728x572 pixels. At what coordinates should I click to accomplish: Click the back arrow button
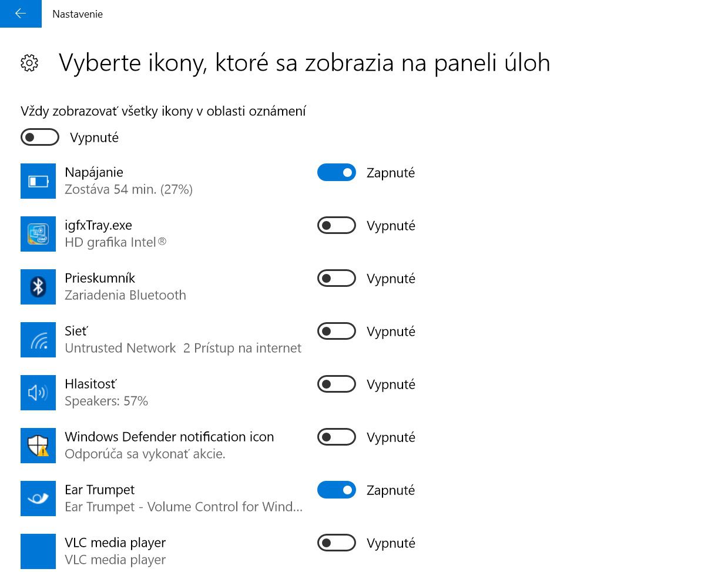(21, 14)
